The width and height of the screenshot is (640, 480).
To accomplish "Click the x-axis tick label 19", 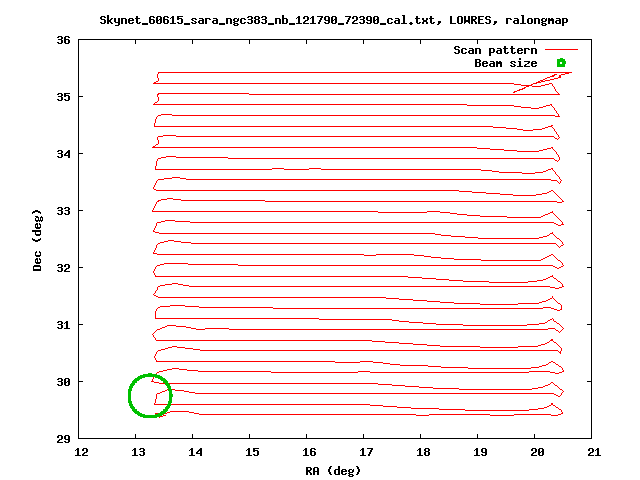I will click(x=480, y=452).
